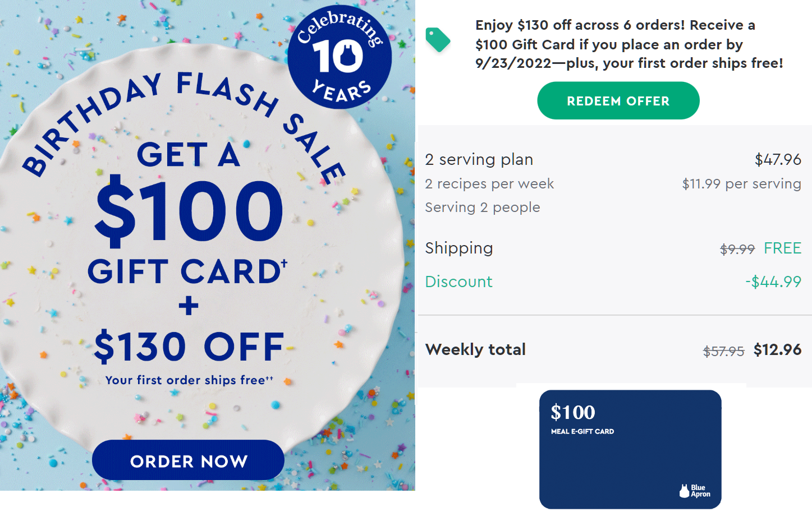This screenshot has width=812, height=521.
Task: Click the REDEEM OFFER button
Action: point(618,100)
